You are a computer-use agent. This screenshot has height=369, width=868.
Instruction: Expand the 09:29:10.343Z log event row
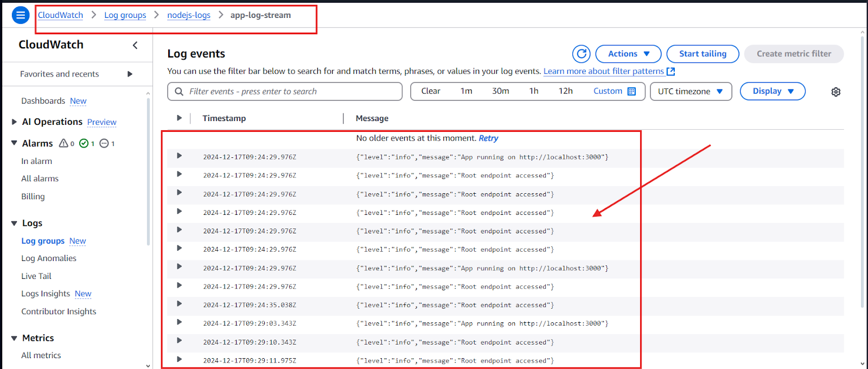pos(179,341)
